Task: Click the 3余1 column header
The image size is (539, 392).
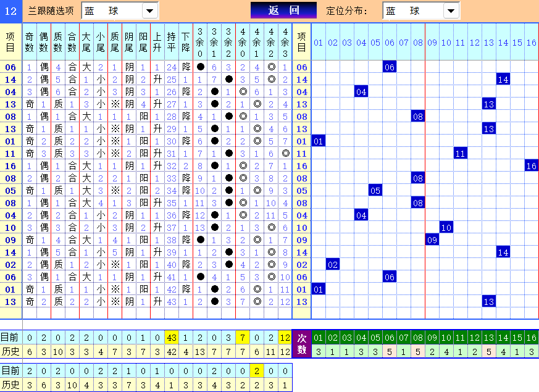Action: tap(214, 42)
